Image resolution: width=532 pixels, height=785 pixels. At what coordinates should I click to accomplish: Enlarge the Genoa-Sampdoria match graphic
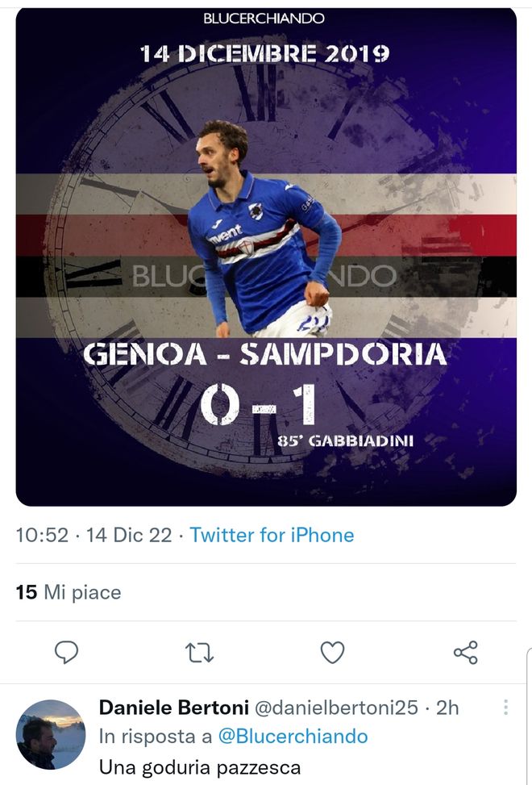pos(266,250)
